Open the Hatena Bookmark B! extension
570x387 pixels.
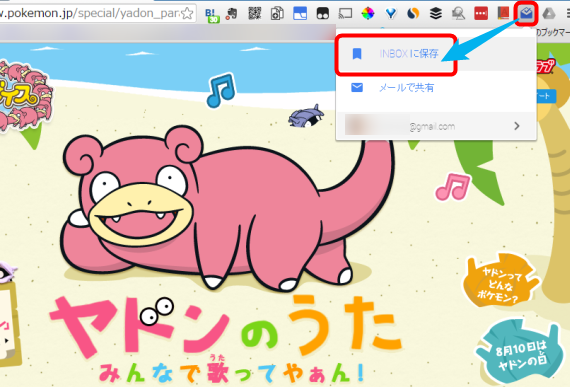coord(212,15)
